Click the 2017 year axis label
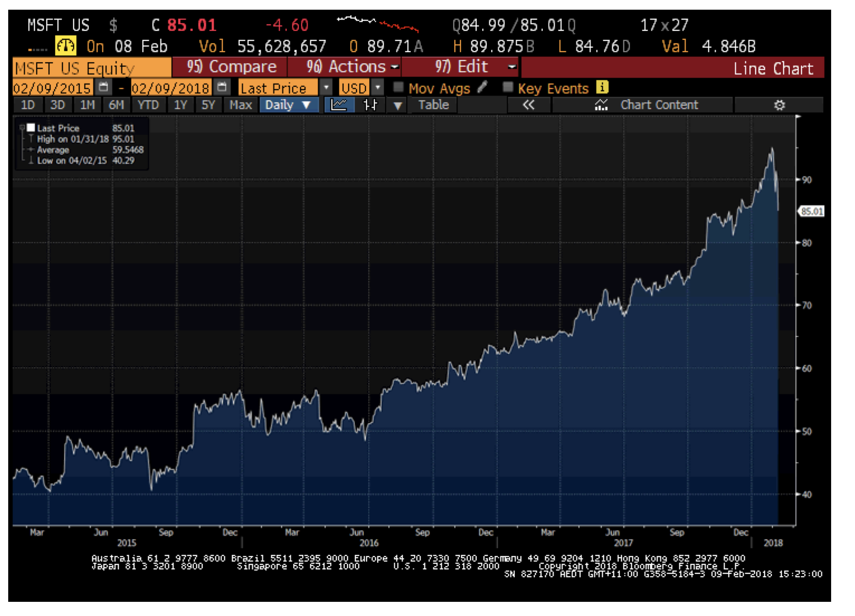Screen dimensions: 855x616 click(624, 543)
